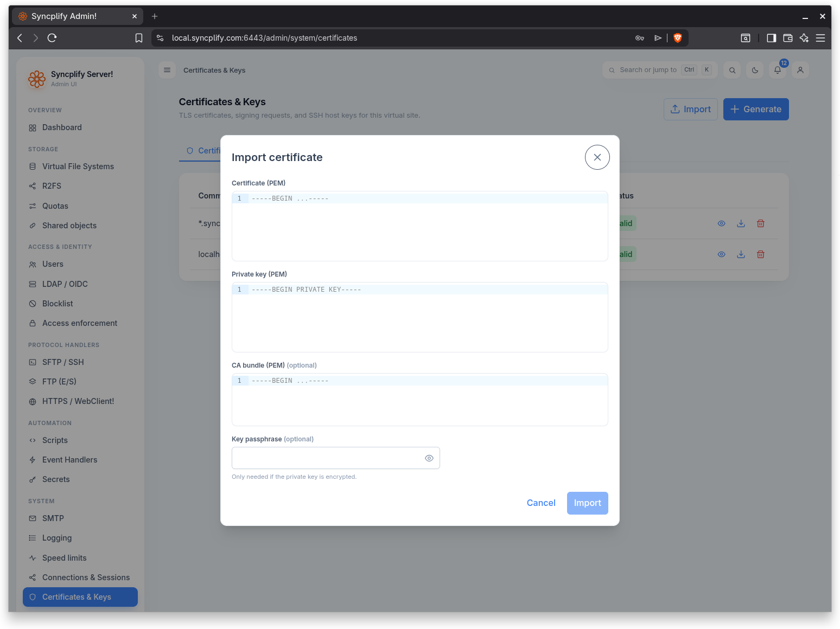
Task: Bookmark this page icon
Action: [139, 38]
